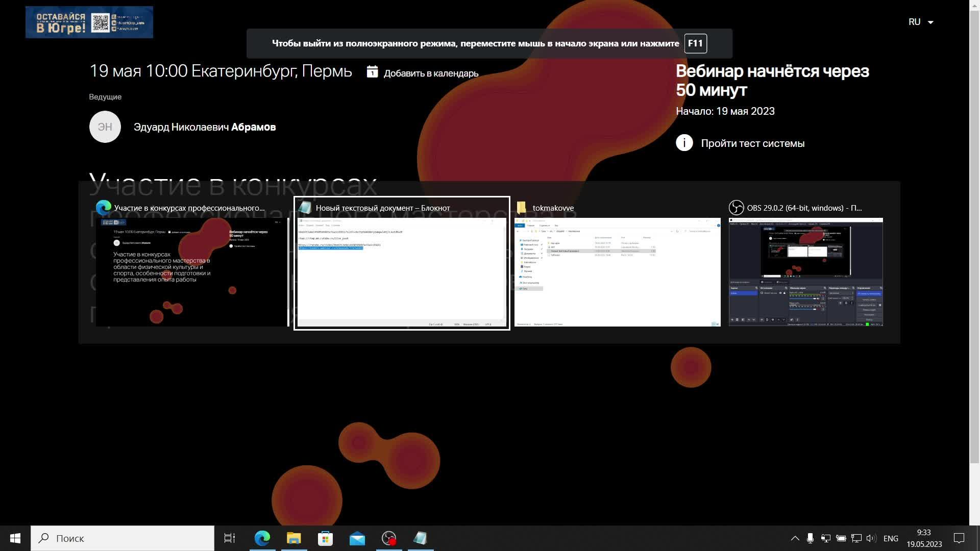980x551 pixels.
Task: Click the calendar icon near date
Action: click(372, 72)
